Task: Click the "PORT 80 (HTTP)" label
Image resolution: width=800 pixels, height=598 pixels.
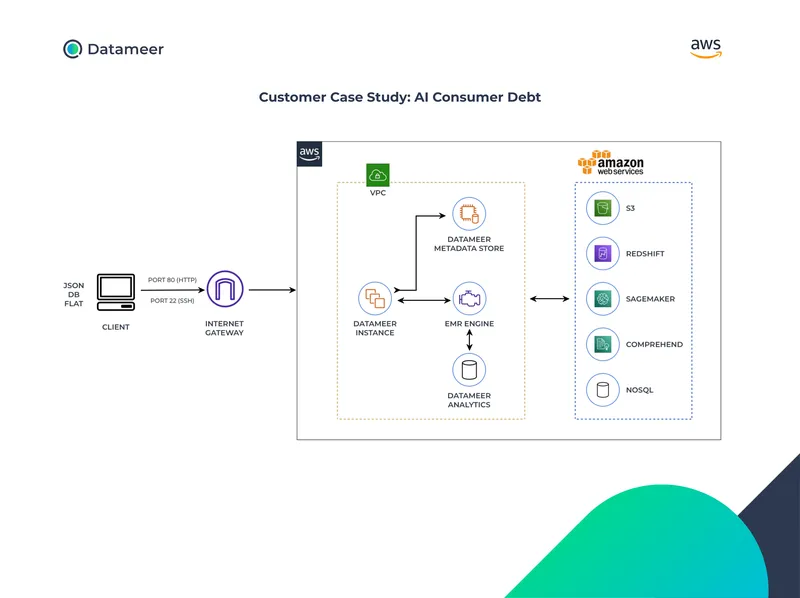Action: tap(172, 280)
